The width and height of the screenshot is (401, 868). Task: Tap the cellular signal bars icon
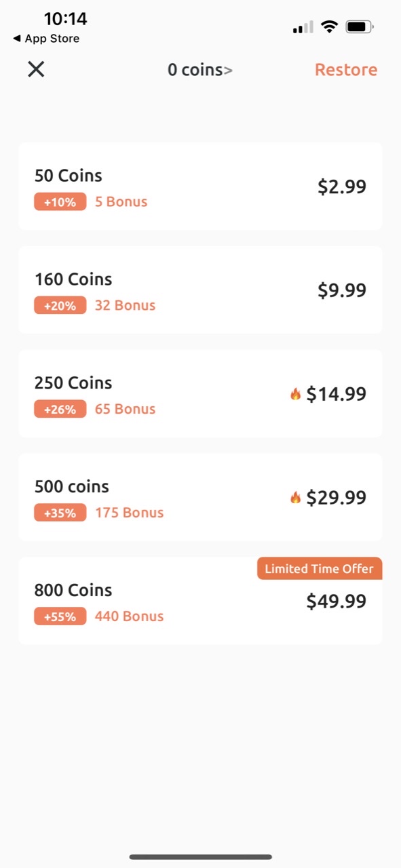click(x=303, y=27)
